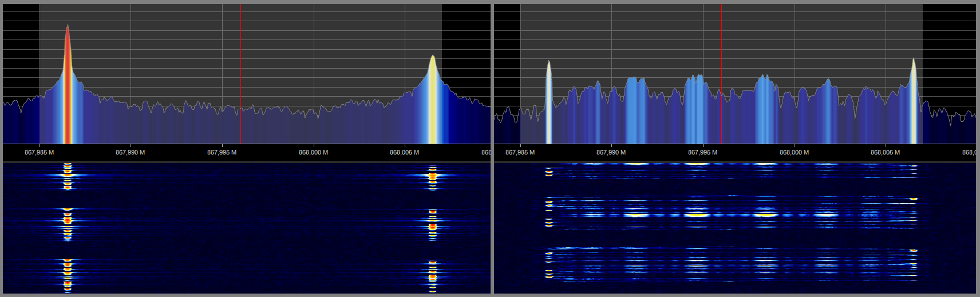
Task: Click 867,985 M label in right panel
Action: coord(520,152)
